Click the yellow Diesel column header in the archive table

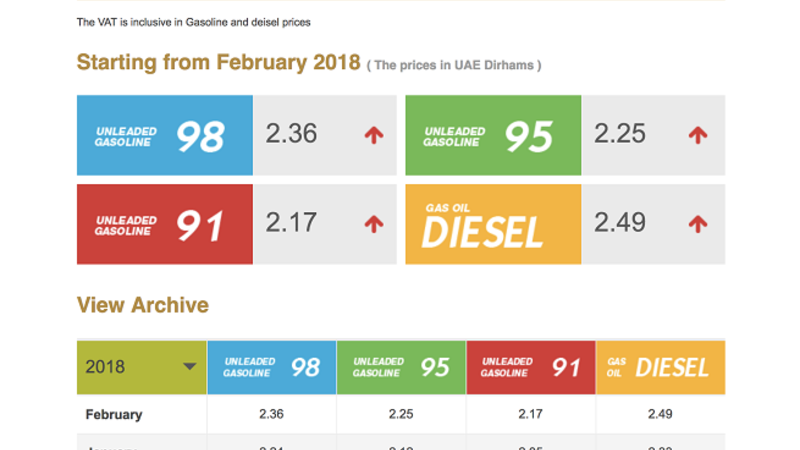pos(660,367)
